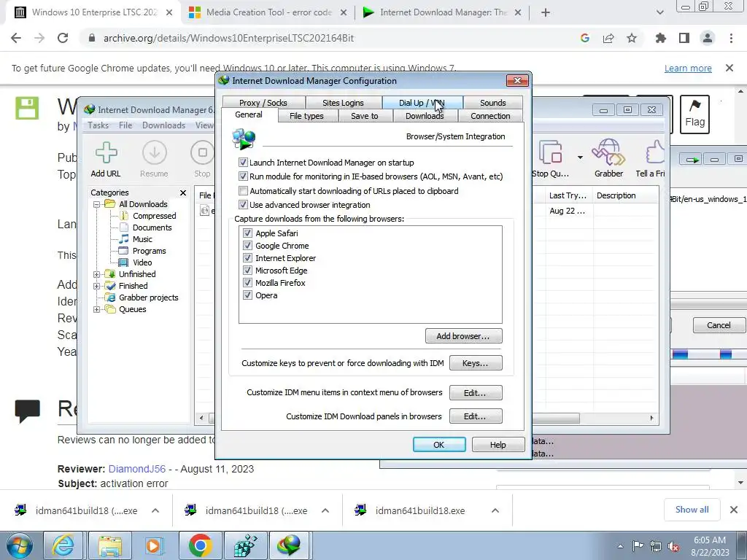Click the Flag icon on archive.org page

pos(694,114)
